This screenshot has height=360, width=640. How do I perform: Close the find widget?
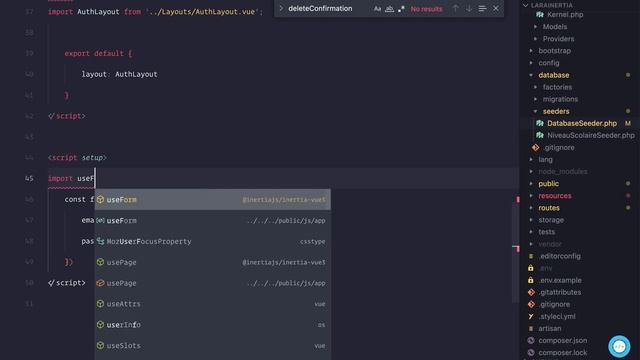point(496,9)
